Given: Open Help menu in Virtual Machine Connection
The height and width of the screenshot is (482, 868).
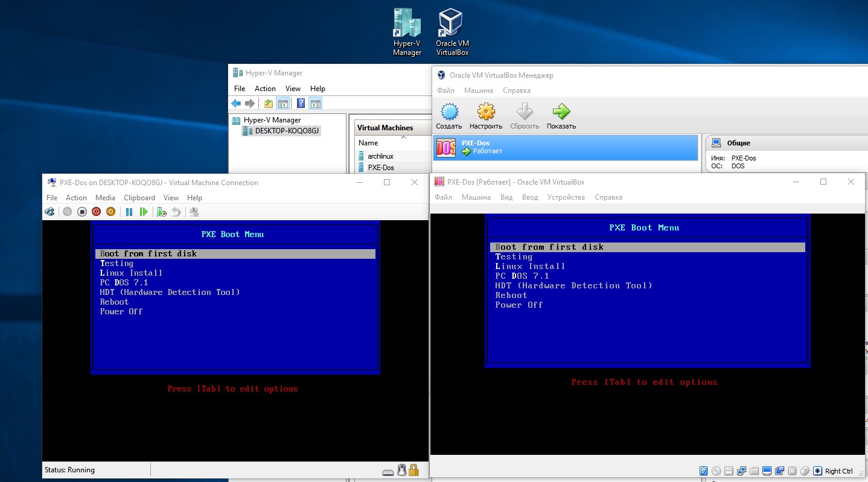Looking at the screenshot, I should coord(194,197).
